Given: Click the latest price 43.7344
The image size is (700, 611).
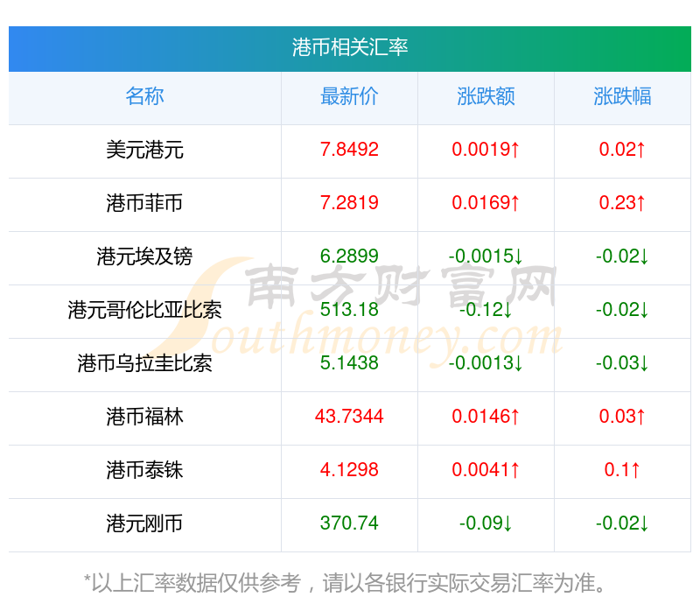Looking at the screenshot, I should click(349, 417).
